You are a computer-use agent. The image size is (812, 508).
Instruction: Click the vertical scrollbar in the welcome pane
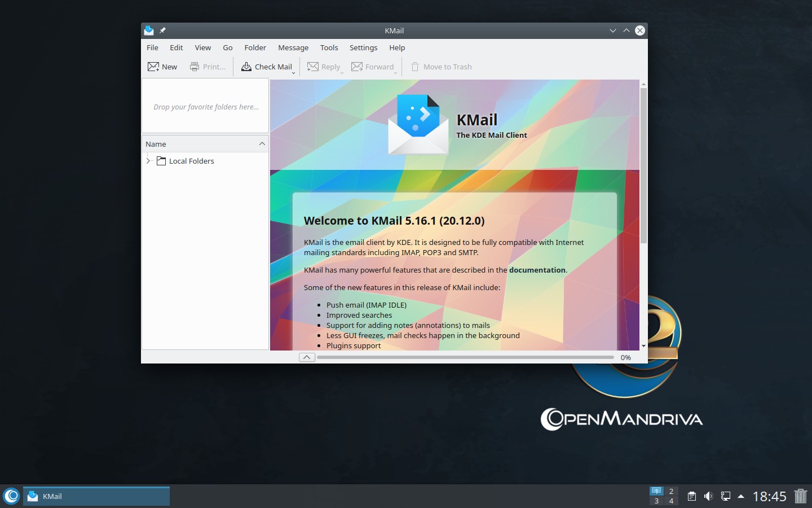(643, 166)
